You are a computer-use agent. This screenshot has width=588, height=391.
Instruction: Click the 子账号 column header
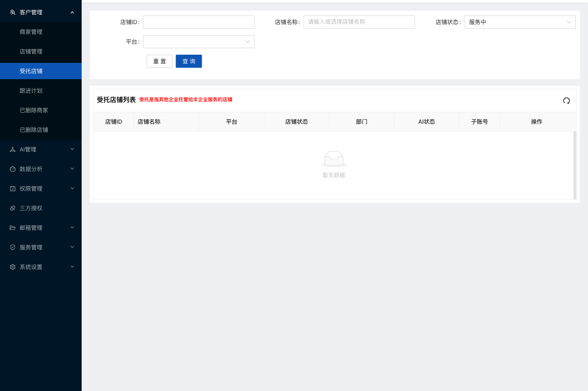479,122
